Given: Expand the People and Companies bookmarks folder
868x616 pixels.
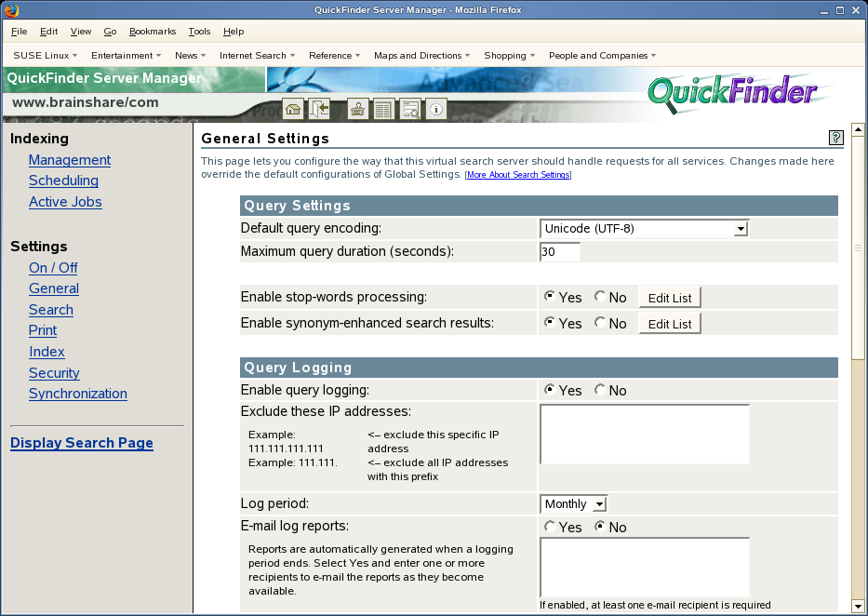Looking at the screenshot, I should click(x=602, y=55).
